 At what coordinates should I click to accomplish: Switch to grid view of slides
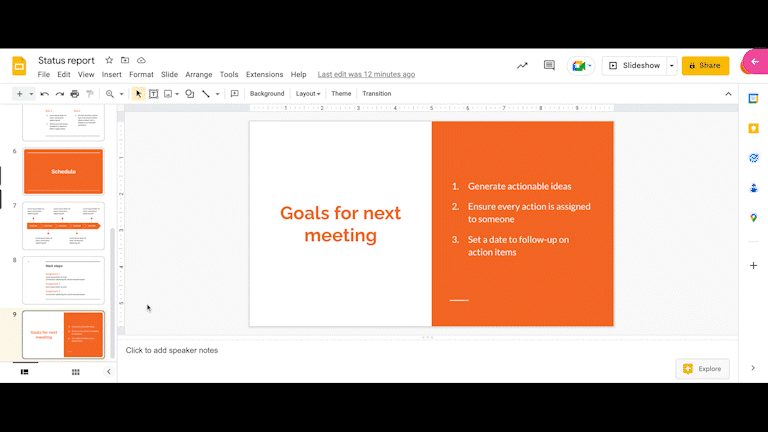(75, 372)
